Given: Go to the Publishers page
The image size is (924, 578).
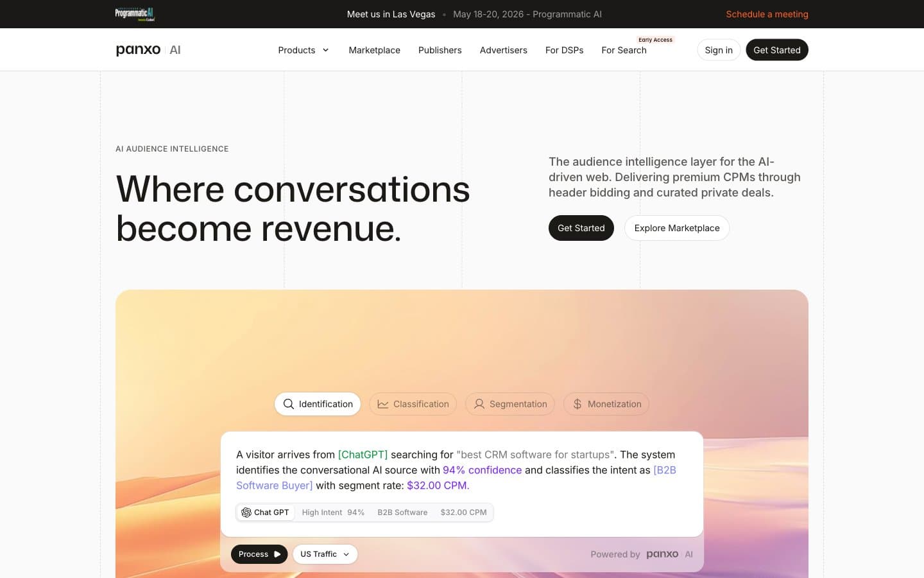Looking at the screenshot, I should pos(440,50).
